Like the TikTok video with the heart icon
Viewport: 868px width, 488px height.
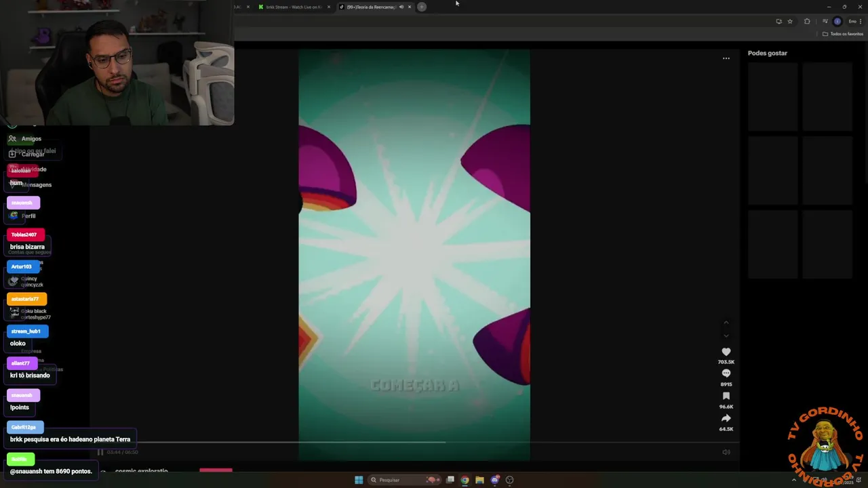[x=726, y=352]
